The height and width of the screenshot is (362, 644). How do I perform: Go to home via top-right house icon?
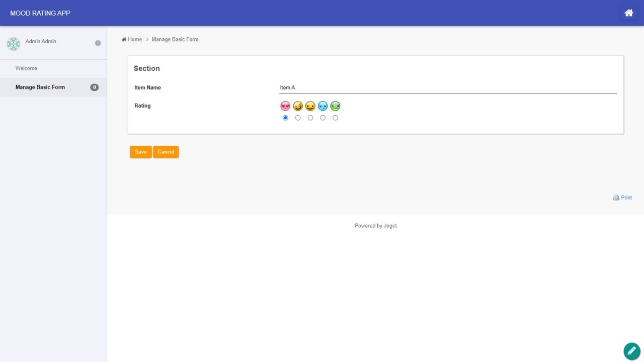point(628,13)
